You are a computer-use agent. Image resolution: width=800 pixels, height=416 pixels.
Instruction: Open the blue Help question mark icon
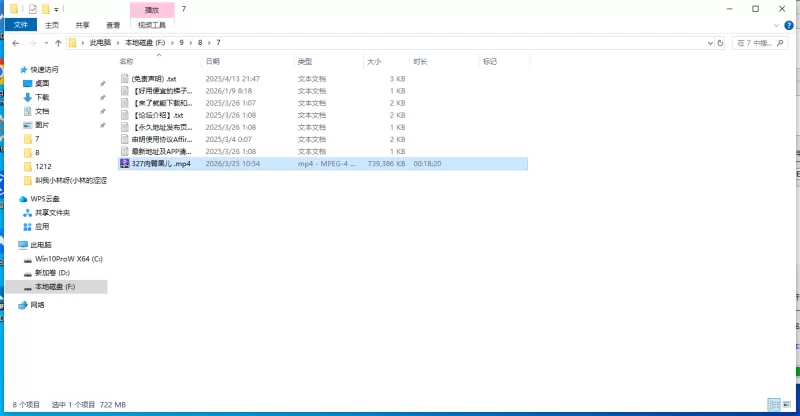(x=789, y=25)
